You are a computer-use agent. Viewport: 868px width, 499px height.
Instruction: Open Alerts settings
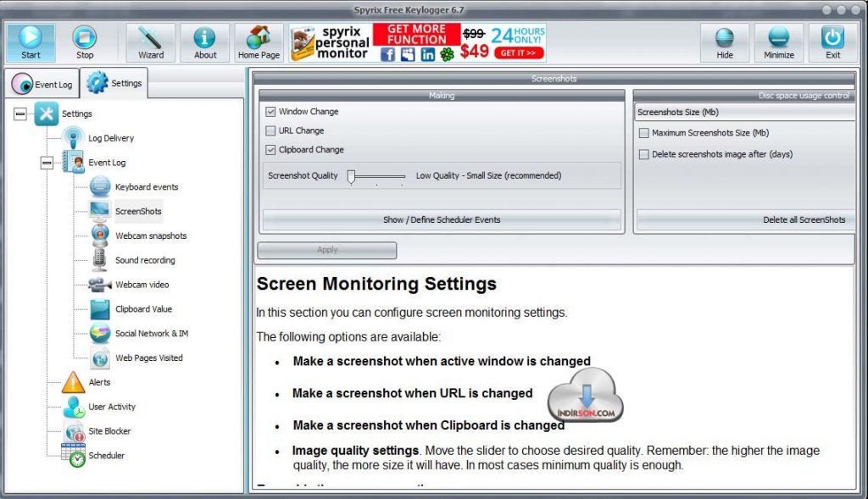[x=99, y=382]
